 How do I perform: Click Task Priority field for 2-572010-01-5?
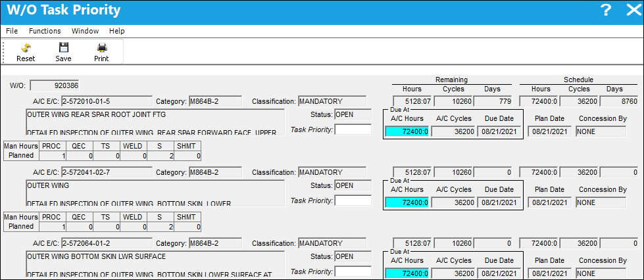coord(353,129)
